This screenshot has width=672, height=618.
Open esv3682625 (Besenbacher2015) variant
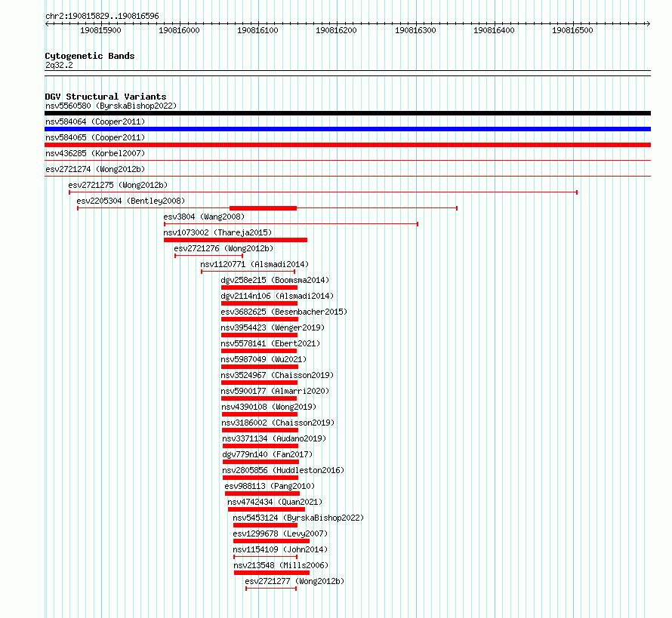[x=284, y=312]
